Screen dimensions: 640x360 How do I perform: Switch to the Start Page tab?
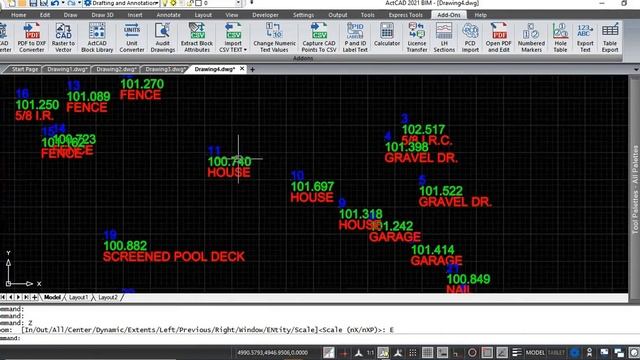pos(24,69)
